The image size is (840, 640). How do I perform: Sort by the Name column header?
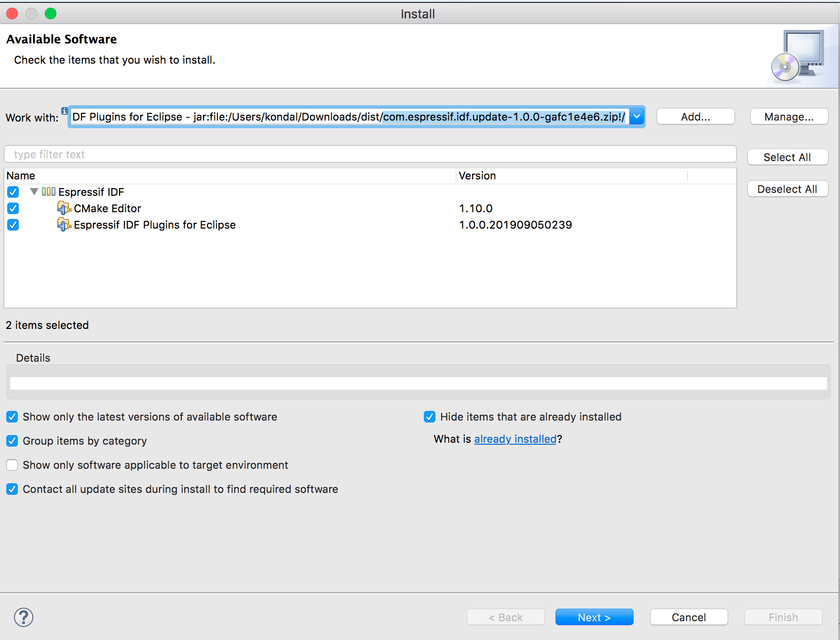click(x=230, y=176)
